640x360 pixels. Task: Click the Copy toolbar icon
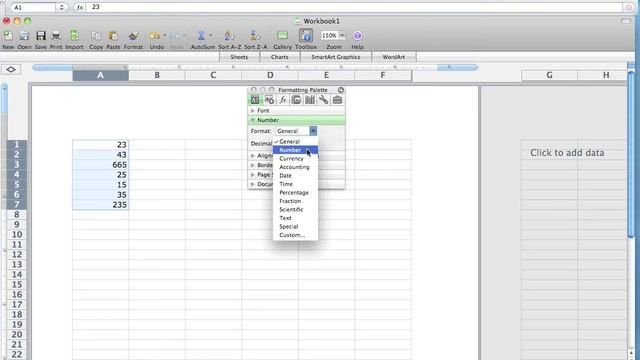[96, 36]
